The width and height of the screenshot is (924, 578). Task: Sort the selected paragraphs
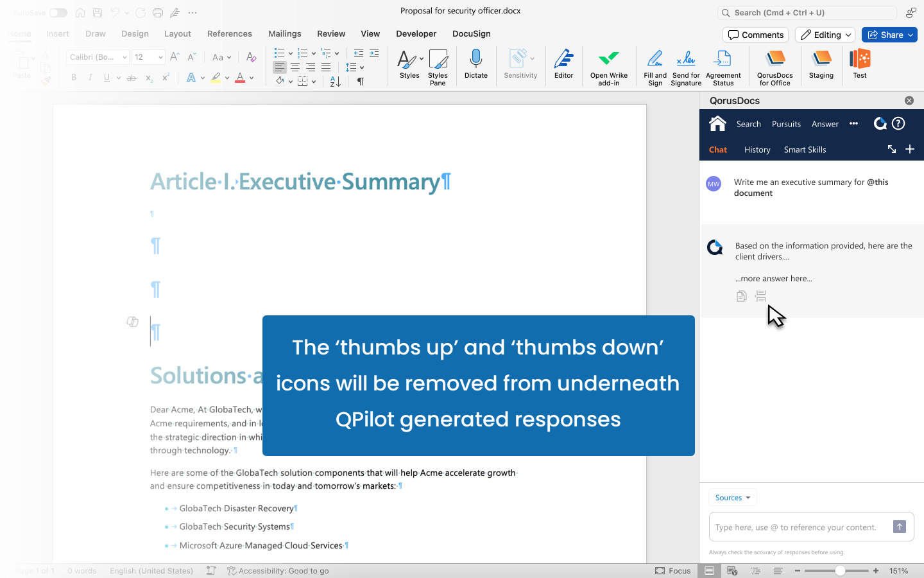pos(335,82)
